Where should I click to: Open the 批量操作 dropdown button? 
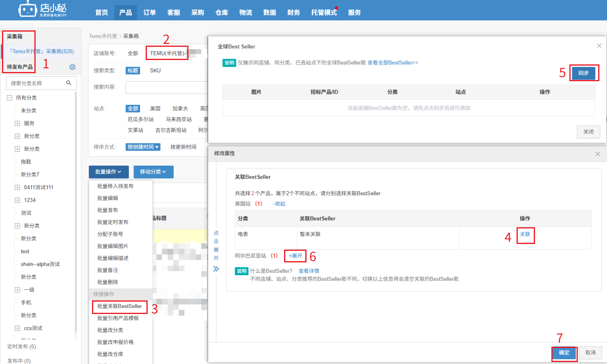point(108,172)
